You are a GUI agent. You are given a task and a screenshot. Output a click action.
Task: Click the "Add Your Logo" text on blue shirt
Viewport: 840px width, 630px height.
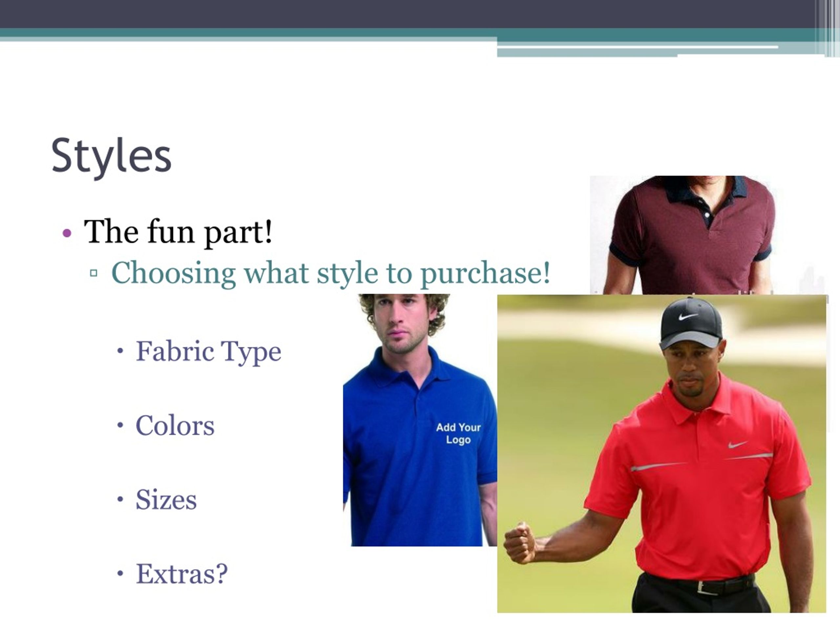point(458,433)
